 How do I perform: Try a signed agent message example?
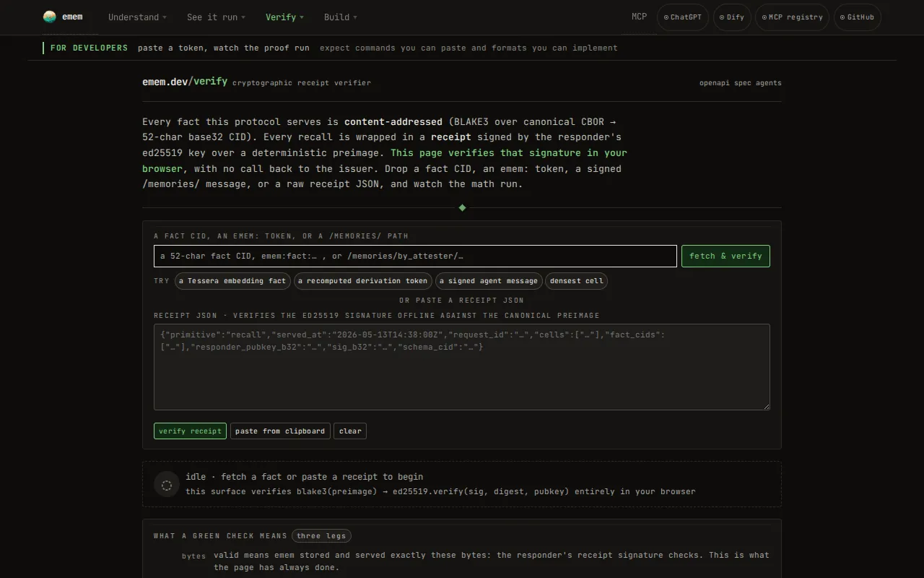489,281
